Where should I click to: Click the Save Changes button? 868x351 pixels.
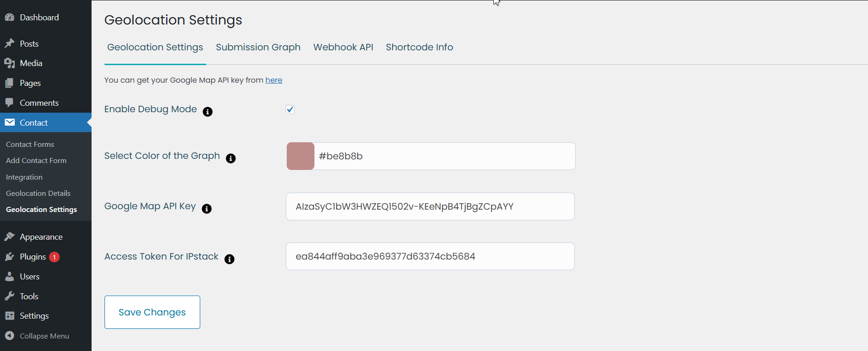[x=152, y=312]
